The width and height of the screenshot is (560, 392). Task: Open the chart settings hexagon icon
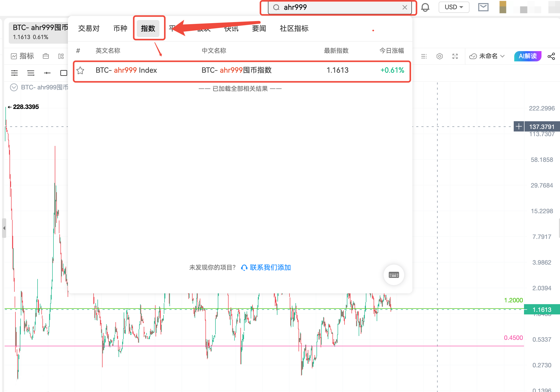440,56
